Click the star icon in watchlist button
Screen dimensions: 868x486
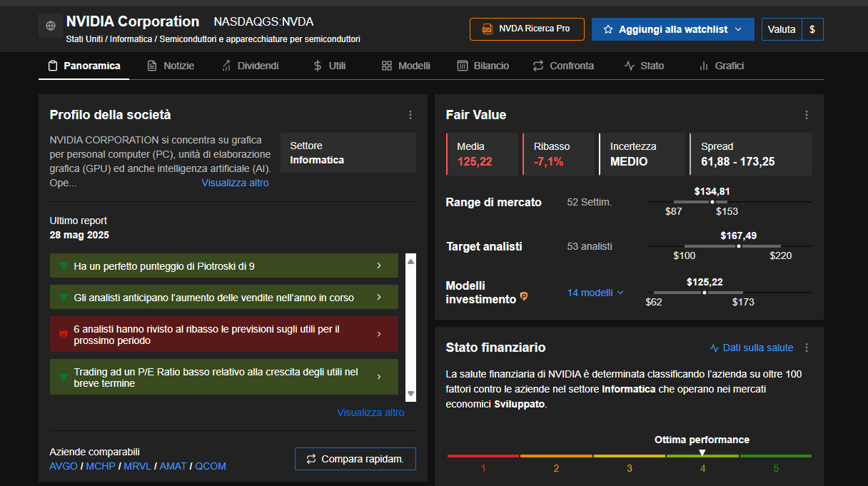(x=608, y=29)
